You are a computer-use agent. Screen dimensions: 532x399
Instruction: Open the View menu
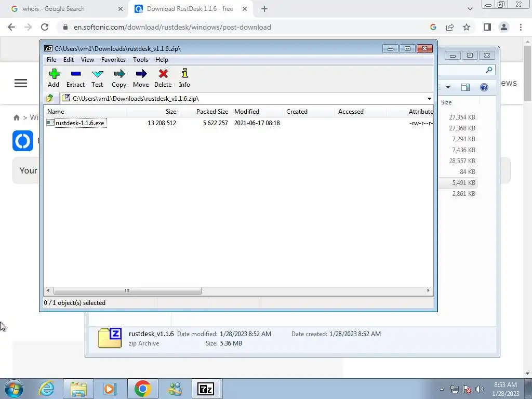click(x=87, y=60)
